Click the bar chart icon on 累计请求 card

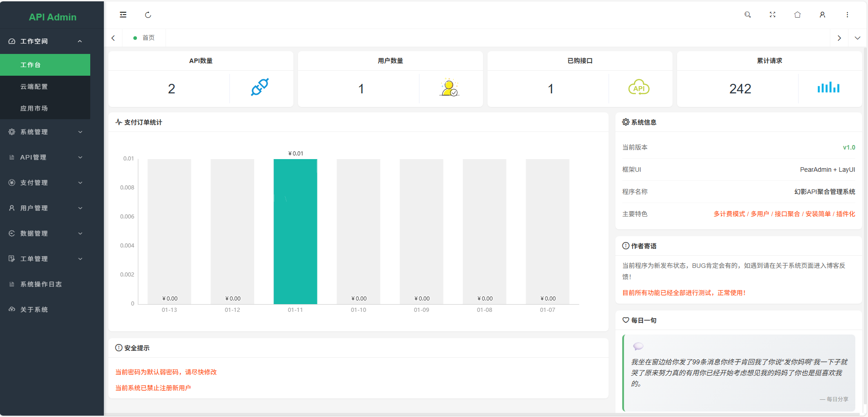828,87
